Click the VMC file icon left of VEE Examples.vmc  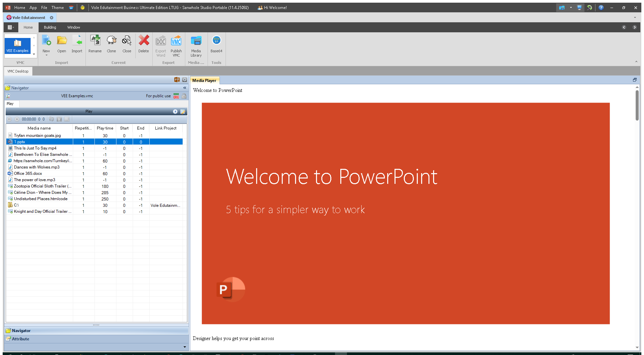tap(8, 96)
